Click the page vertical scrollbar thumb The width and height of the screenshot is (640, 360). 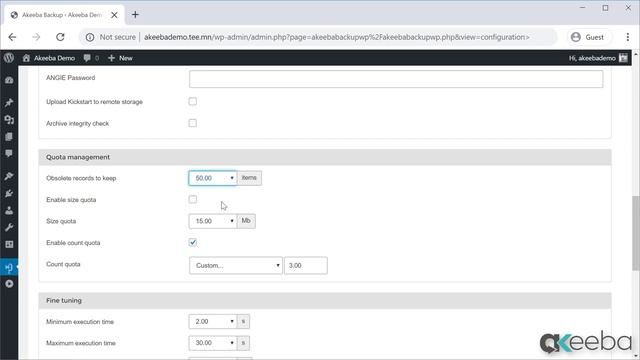point(636,233)
